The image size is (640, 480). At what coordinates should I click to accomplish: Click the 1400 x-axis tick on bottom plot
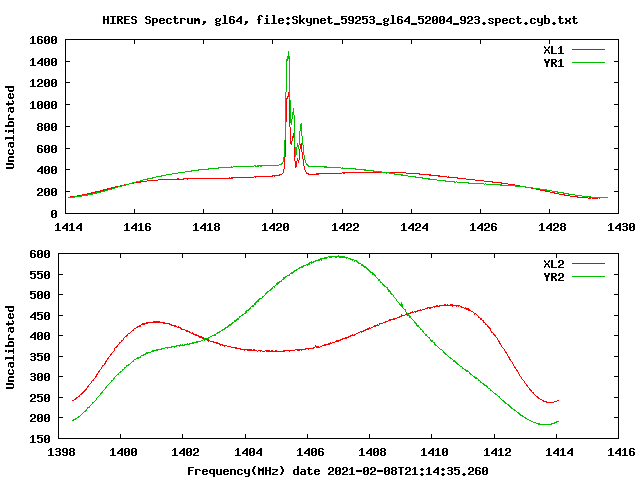tap(123, 452)
